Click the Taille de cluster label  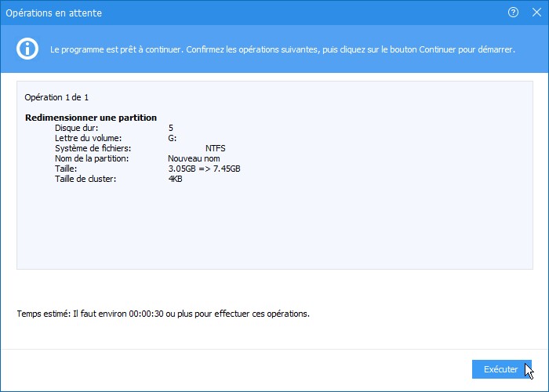(85, 179)
